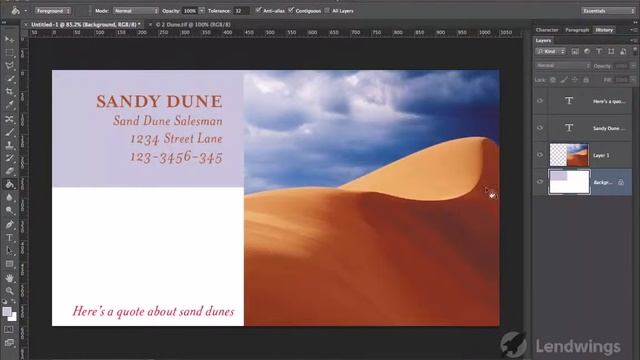Switch to the Untitled-1 document tab
This screenshot has height=360, width=640.
point(86,24)
